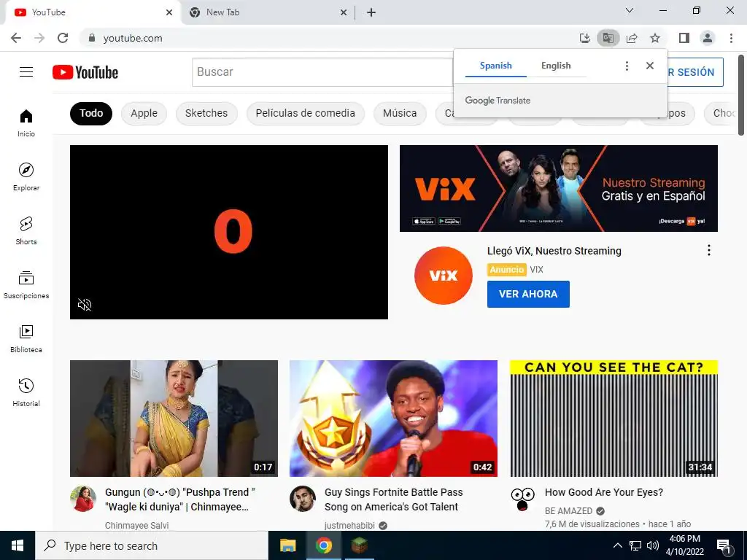747x560 pixels.
Task: Open How Good Are Your Eyes title
Action: point(604,492)
